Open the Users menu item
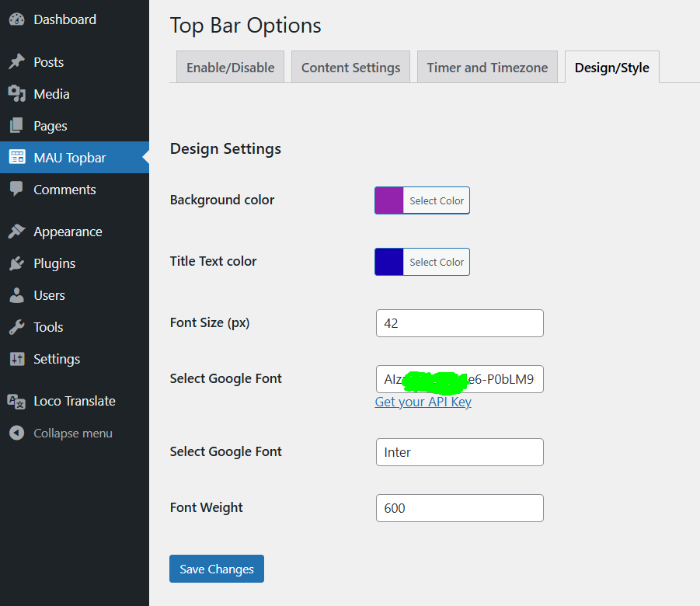Screen dimensions: 700x606 coord(75,295)
